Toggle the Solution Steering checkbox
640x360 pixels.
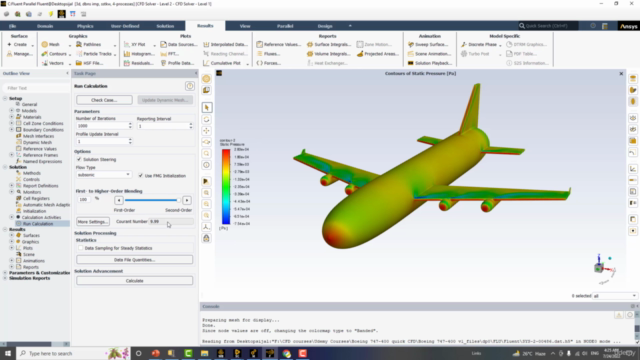[79, 160]
